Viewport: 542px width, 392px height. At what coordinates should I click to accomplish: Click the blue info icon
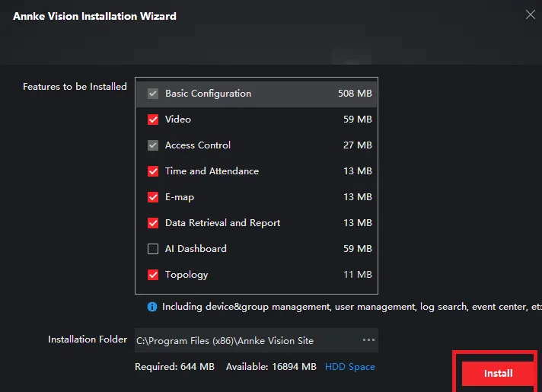152,307
